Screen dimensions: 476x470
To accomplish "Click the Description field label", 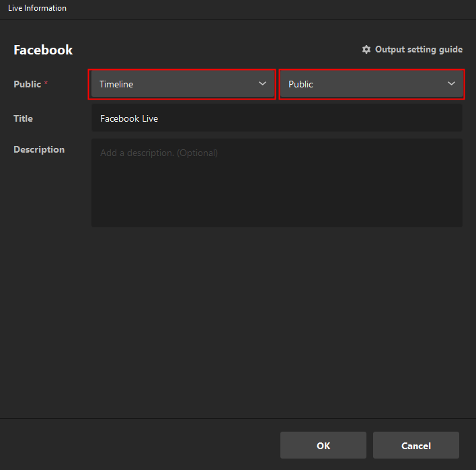I will pyautogui.click(x=39, y=149).
